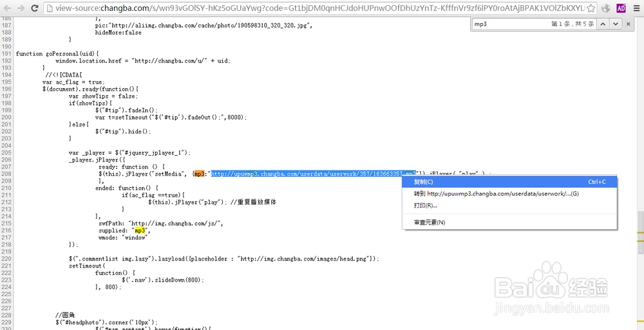This screenshot has width=644, height=330.
Task: Go forward with the browser forward arrow
Action: coord(20,8)
